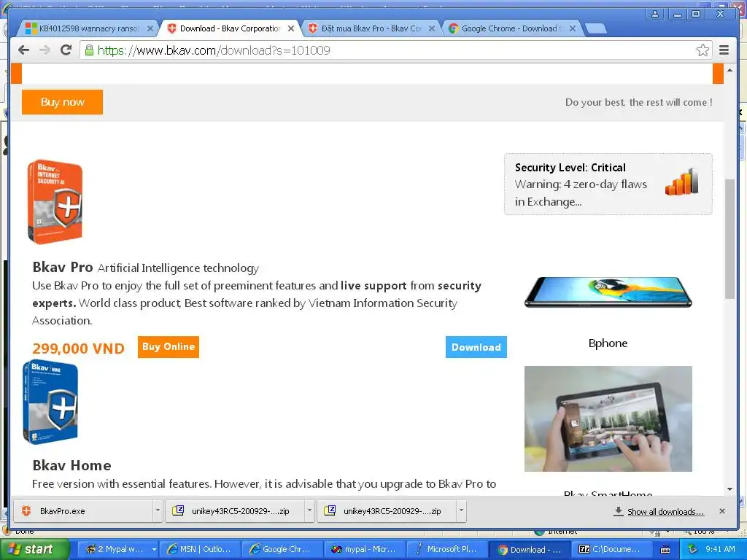The image size is (747, 560).
Task: Click the page scroll up arrow
Action: pyautogui.click(x=729, y=71)
